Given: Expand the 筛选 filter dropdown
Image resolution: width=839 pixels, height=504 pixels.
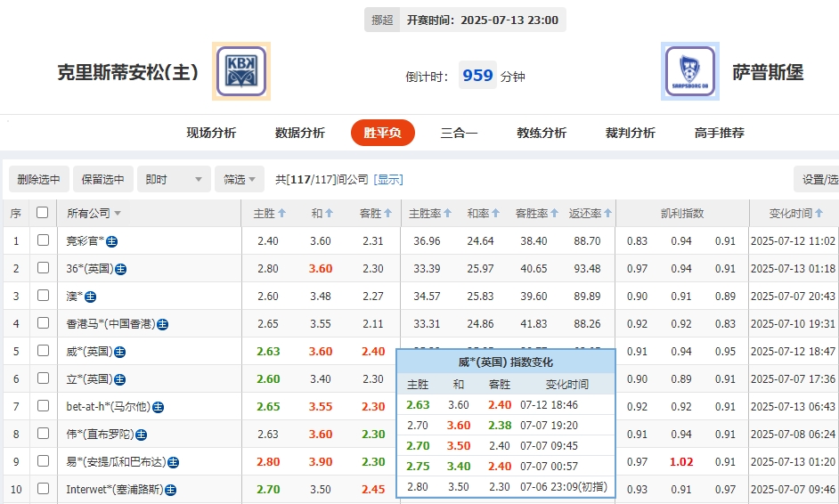Looking at the screenshot, I should click(240, 179).
